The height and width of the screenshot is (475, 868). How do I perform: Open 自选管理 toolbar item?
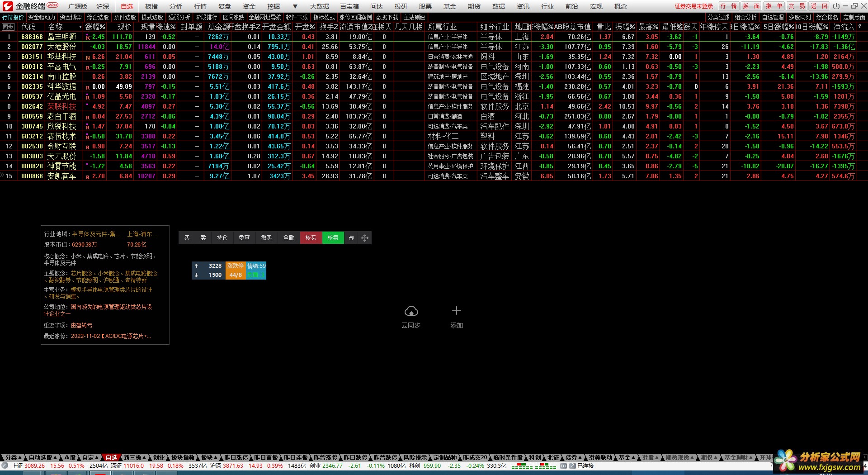pyautogui.click(x=773, y=17)
